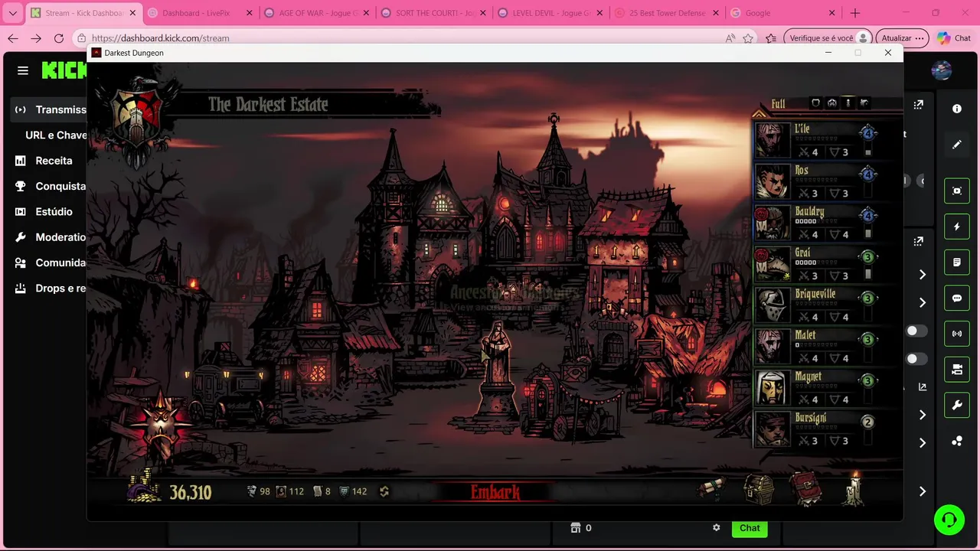Open the chat bubble icon in sidebar
980x551 pixels.
tap(957, 298)
